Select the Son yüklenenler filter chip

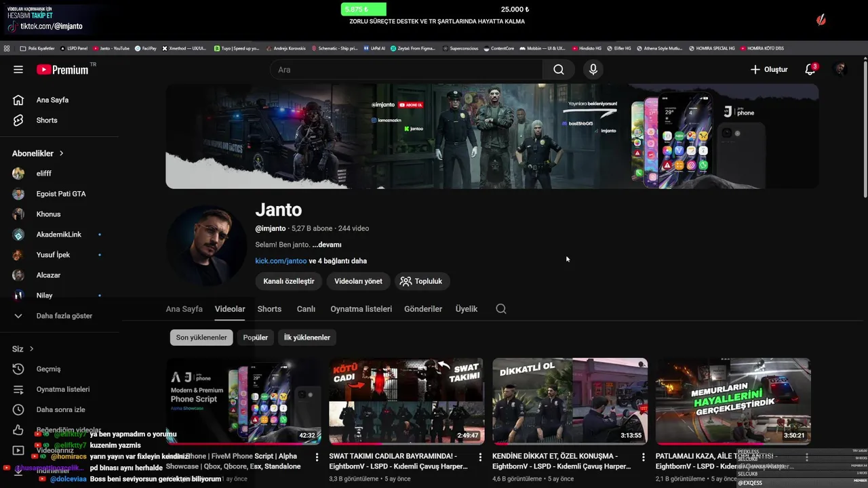[x=201, y=338]
